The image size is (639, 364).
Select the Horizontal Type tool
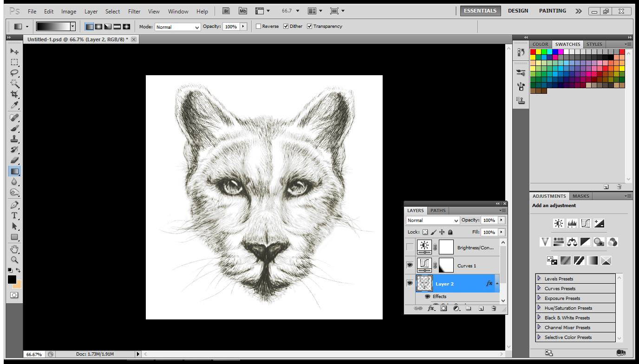[15, 216]
